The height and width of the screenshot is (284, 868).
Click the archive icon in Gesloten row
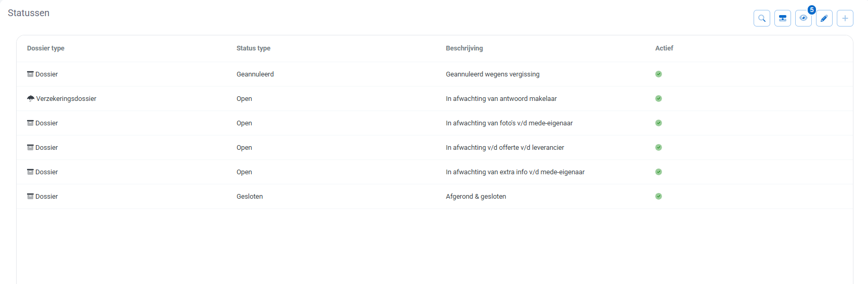(x=30, y=196)
